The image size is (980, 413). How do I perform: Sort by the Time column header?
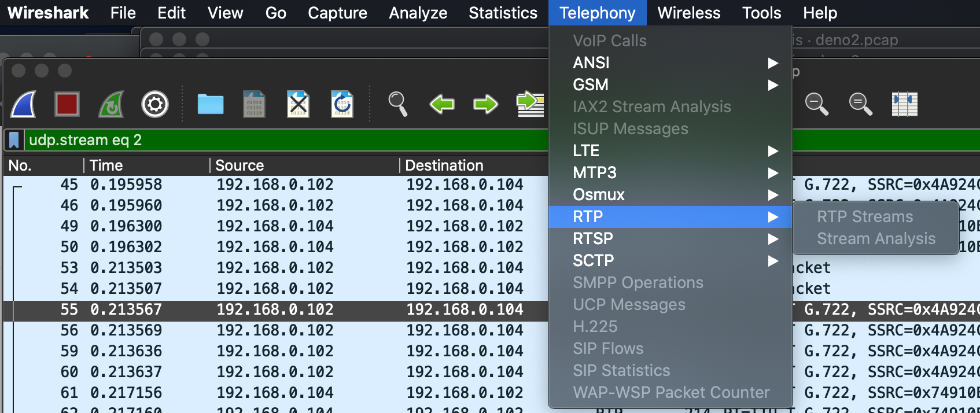pos(147,165)
